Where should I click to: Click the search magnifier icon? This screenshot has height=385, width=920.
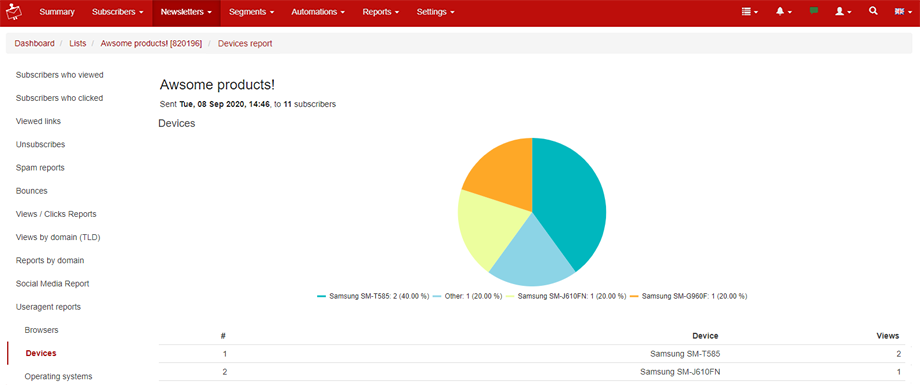[x=873, y=11]
